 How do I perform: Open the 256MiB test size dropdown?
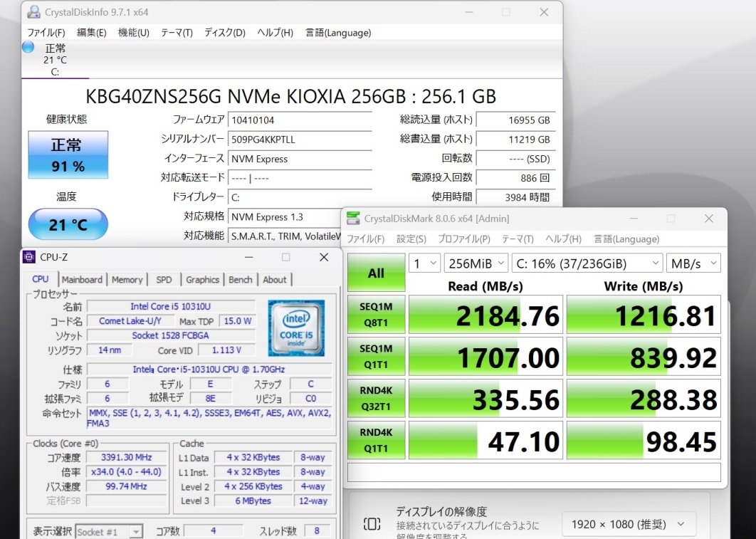point(476,263)
